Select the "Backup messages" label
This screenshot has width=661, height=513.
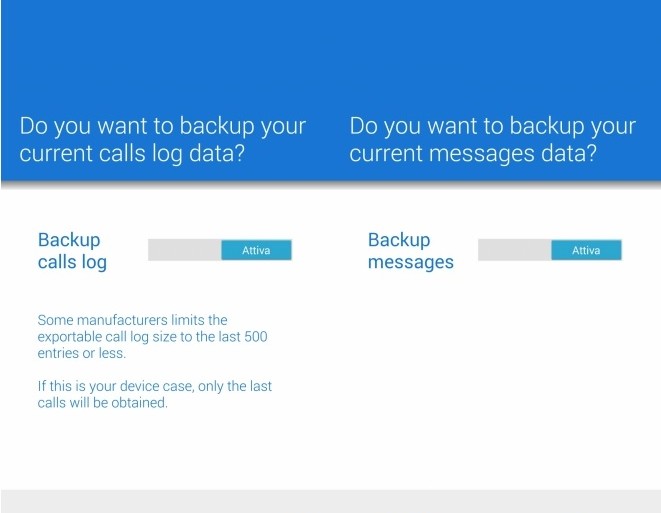click(410, 251)
